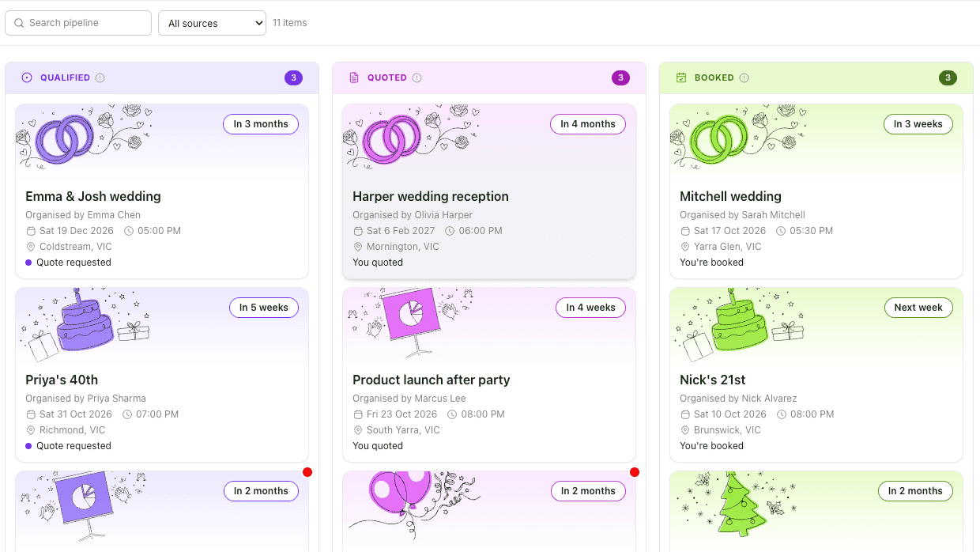Click the Qualified column count badge

click(293, 78)
